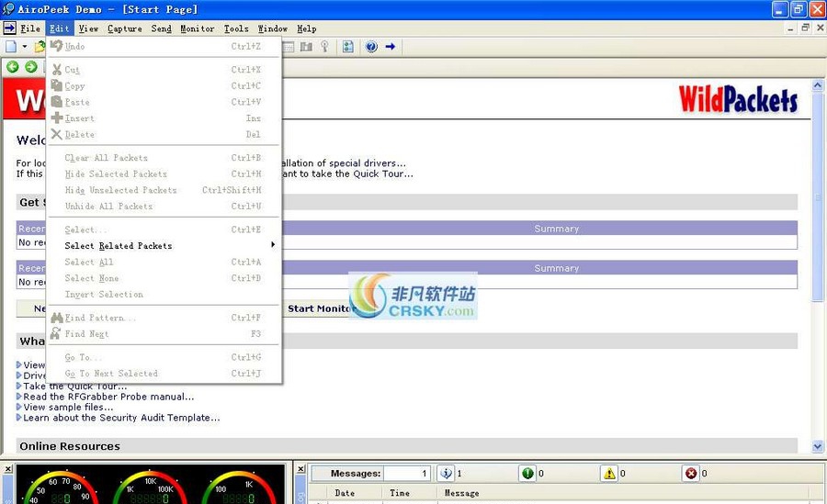This screenshot has width=827, height=504.
Task: Choose Select Related Packets in Edit menu
Action: 119,246
